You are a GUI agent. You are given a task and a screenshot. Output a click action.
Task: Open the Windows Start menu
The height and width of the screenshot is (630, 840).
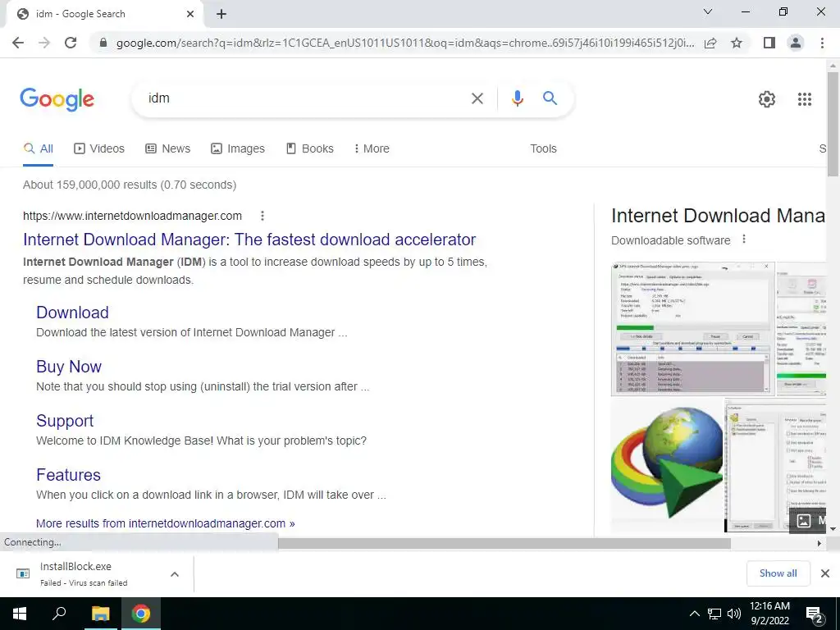(20, 614)
